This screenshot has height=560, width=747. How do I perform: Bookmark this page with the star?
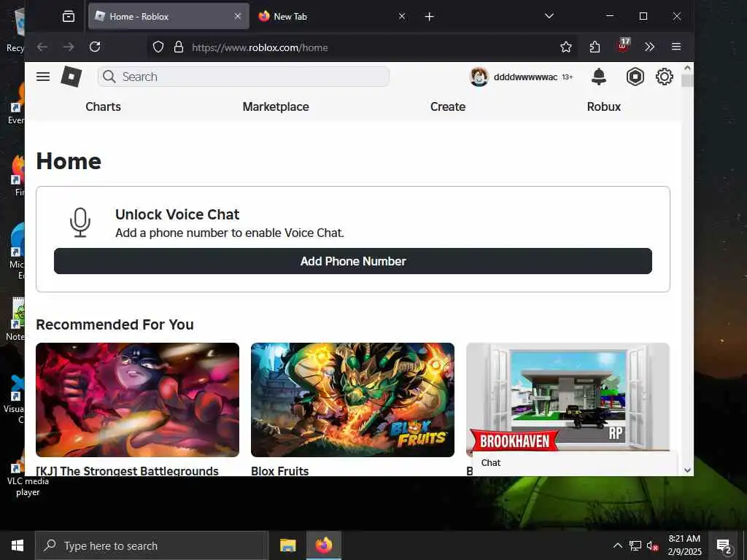click(566, 47)
